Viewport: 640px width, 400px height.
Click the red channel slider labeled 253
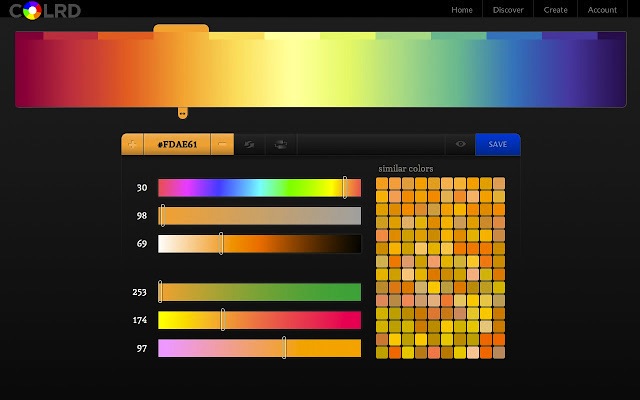[x=259, y=292]
